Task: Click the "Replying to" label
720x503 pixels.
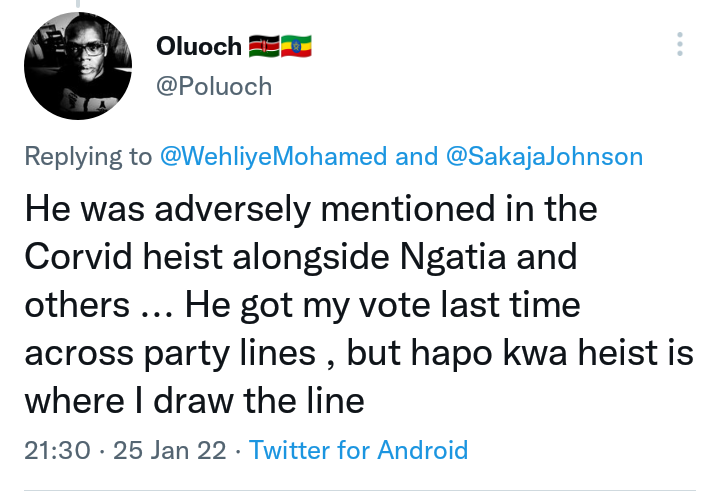Action: click(88, 157)
